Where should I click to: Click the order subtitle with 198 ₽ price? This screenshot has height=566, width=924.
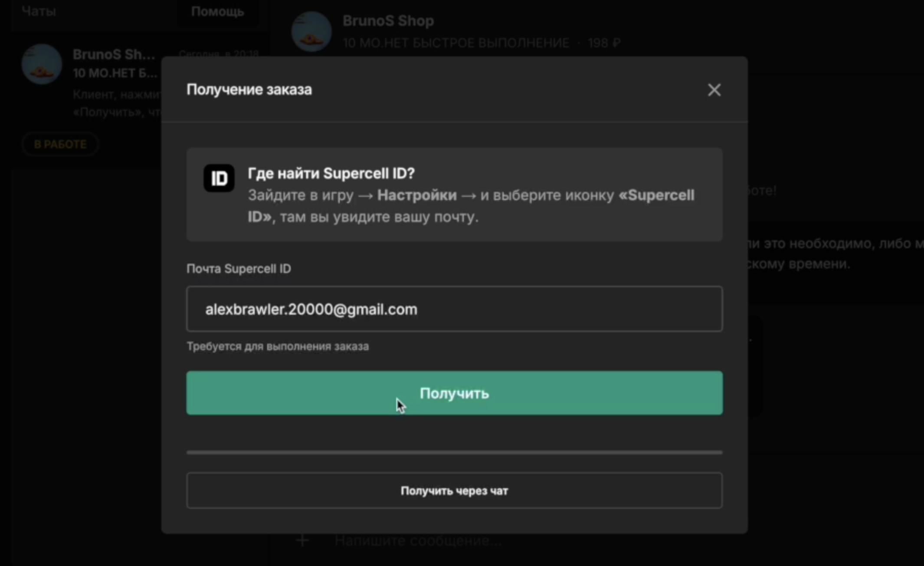482,43
